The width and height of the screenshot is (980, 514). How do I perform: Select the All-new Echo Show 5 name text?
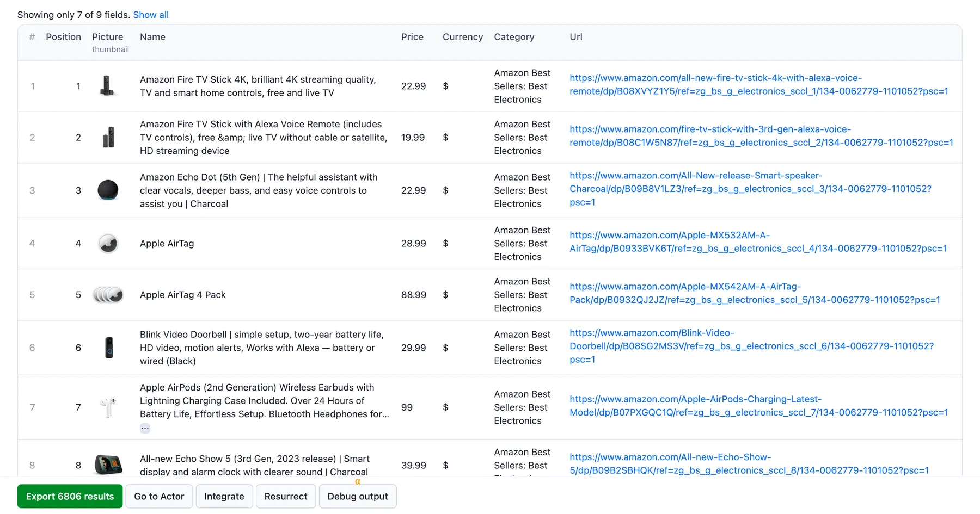tap(255, 465)
